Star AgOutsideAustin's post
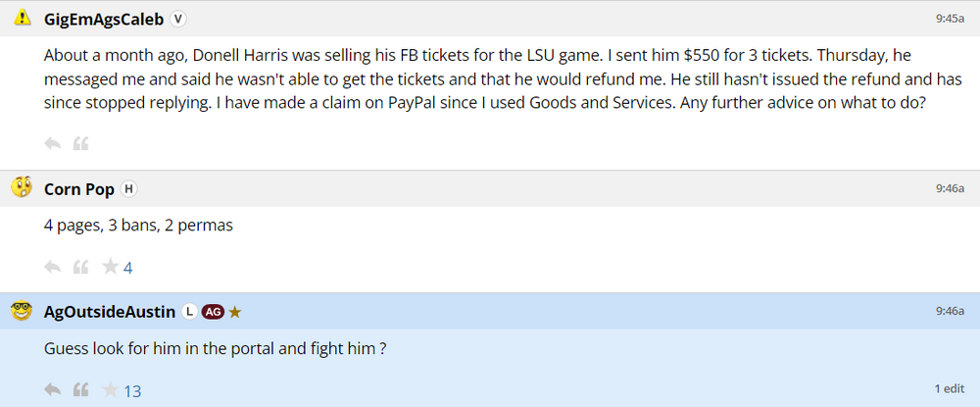This screenshot has width=980, height=407. (x=111, y=389)
